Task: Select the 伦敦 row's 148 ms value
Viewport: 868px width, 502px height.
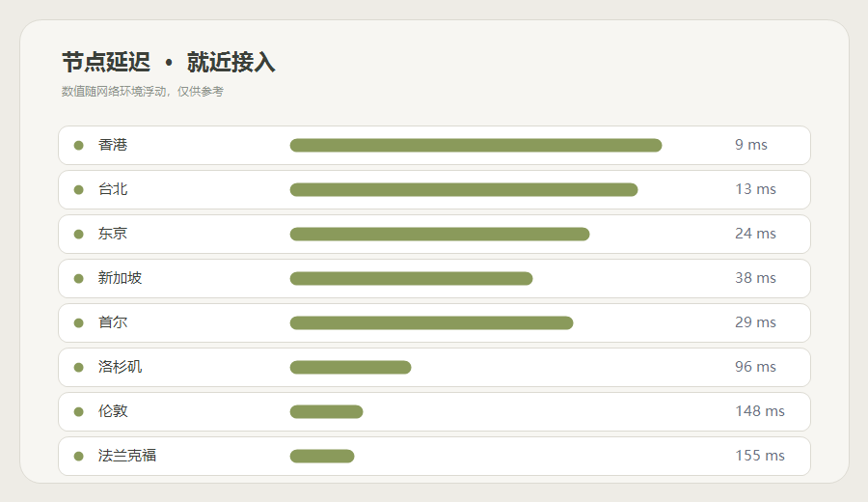Action: click(x=760, y=410)
